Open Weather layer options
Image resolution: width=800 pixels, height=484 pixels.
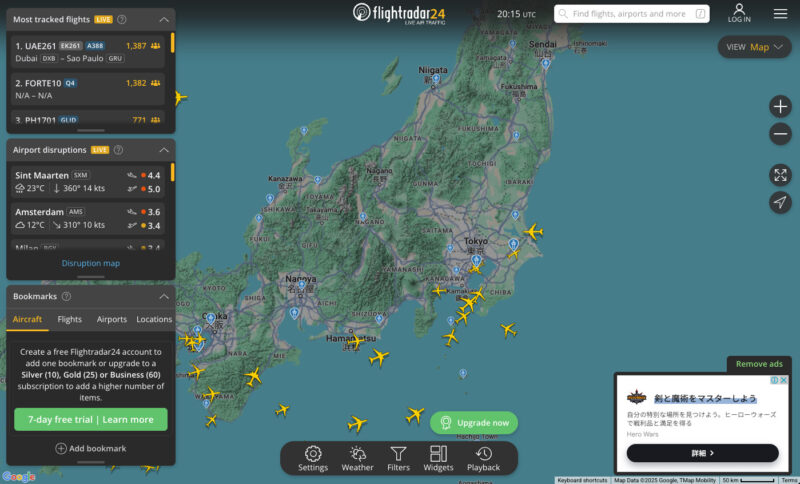coord(357,458)
